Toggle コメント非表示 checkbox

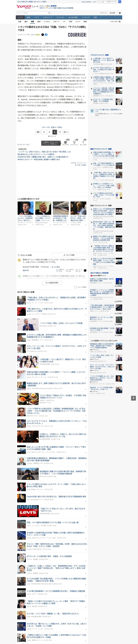[x=75, y=287]
